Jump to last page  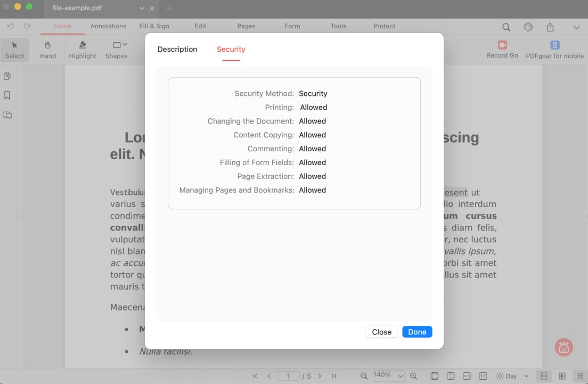(333, 376)
